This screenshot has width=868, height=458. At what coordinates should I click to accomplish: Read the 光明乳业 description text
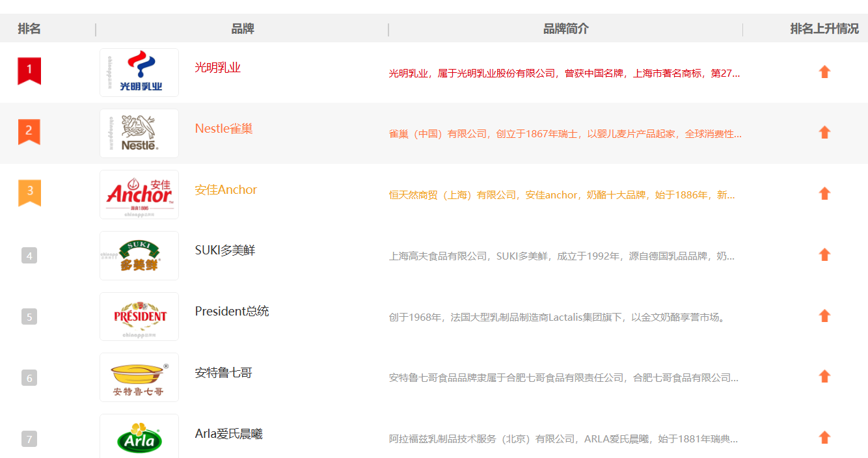(x=565, y=74)
